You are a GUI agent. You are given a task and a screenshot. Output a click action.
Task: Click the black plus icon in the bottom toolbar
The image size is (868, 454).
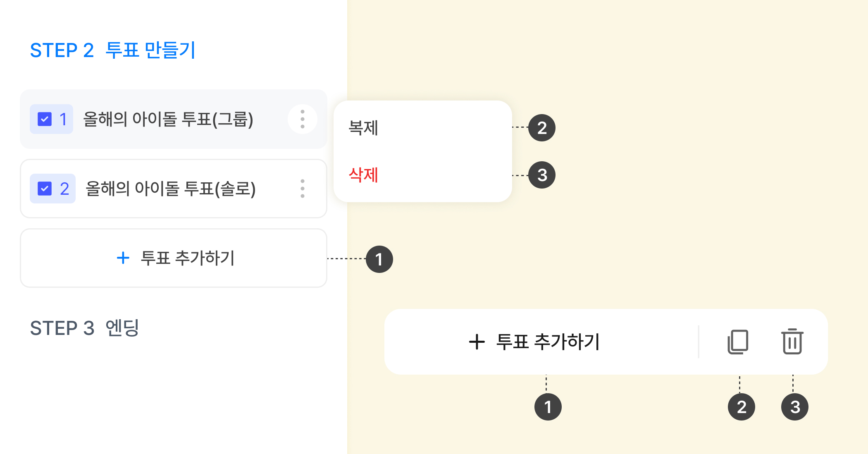(477, 342)
